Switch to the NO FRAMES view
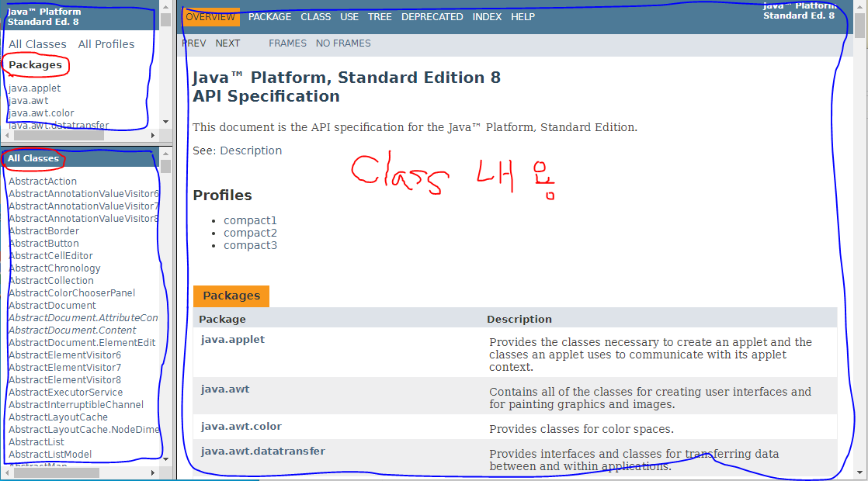This screenshot has width=868, height=481. tap(343, 43)
